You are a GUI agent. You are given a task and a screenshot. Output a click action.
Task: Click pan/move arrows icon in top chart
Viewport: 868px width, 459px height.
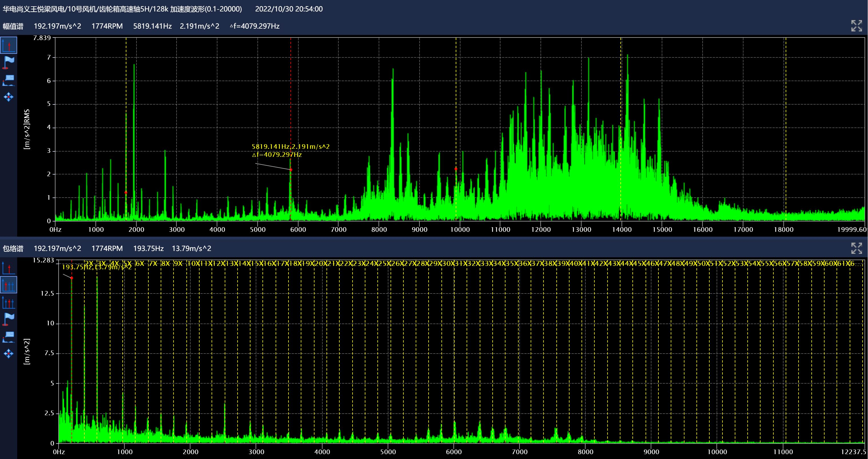(8, 97)
